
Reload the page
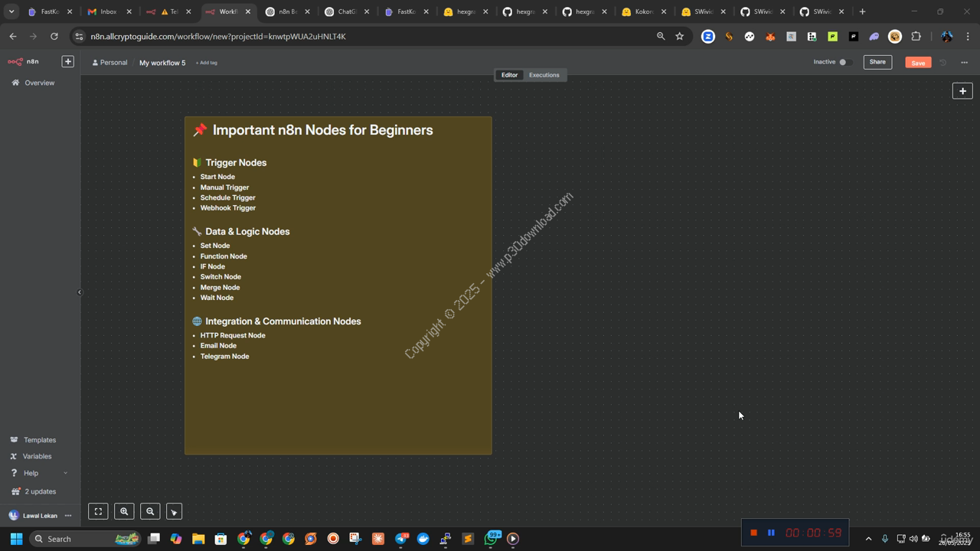coord(54,36)
